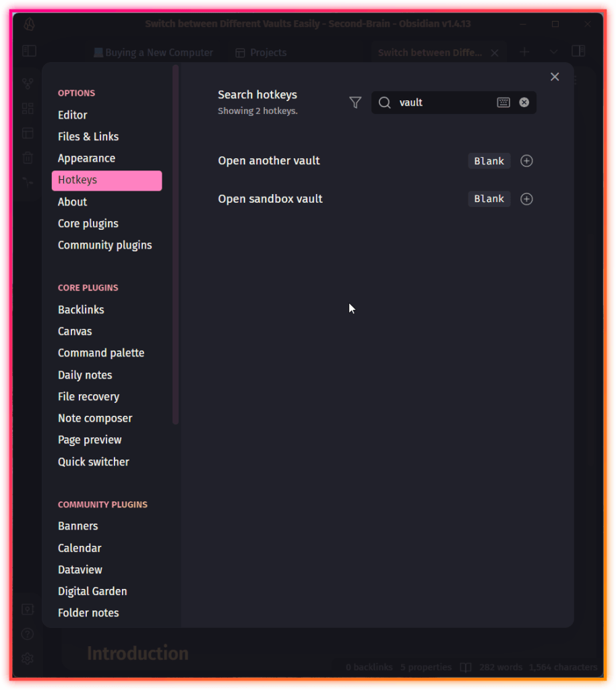Open Core plugins settings
This screenshot has width=616, height=690.
tap(88, 224)
